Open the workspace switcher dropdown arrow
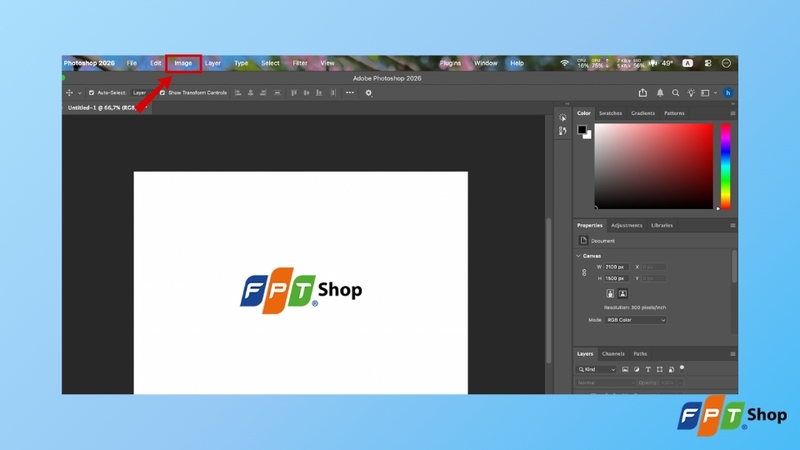The height and width of the screenshot is (450, 800). point(715,93)
